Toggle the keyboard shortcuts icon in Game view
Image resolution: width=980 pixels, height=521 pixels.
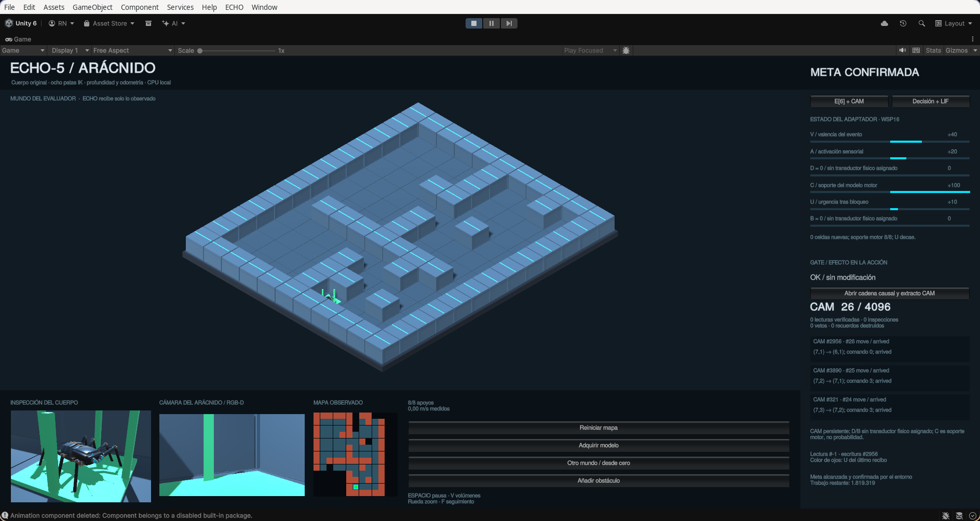[x=916, y=50]
